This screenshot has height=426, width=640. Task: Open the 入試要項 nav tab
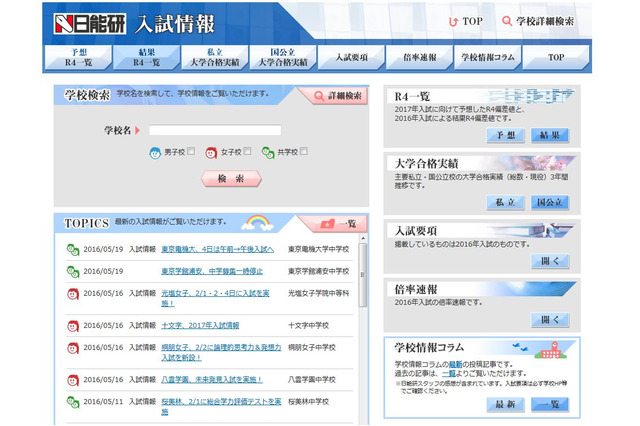(351, 58)
